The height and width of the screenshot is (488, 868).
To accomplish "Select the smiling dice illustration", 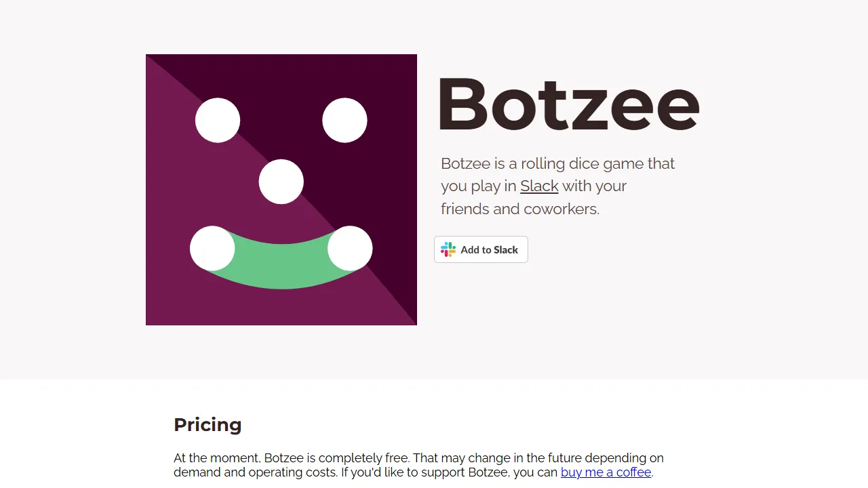I will pos(281,190).
